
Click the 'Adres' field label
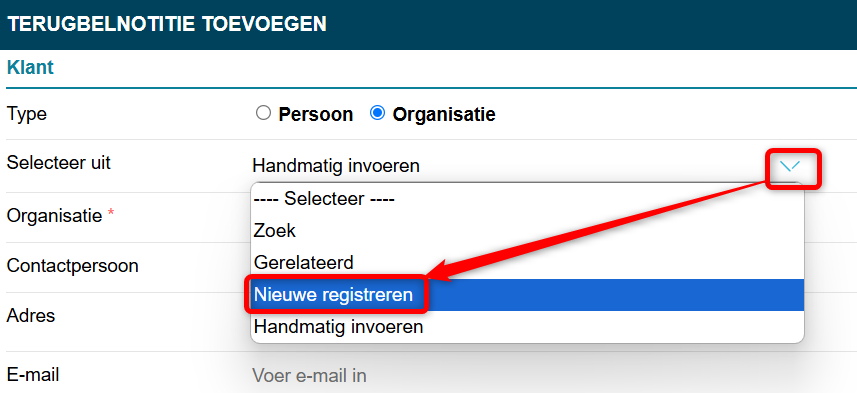pos(31,315)
